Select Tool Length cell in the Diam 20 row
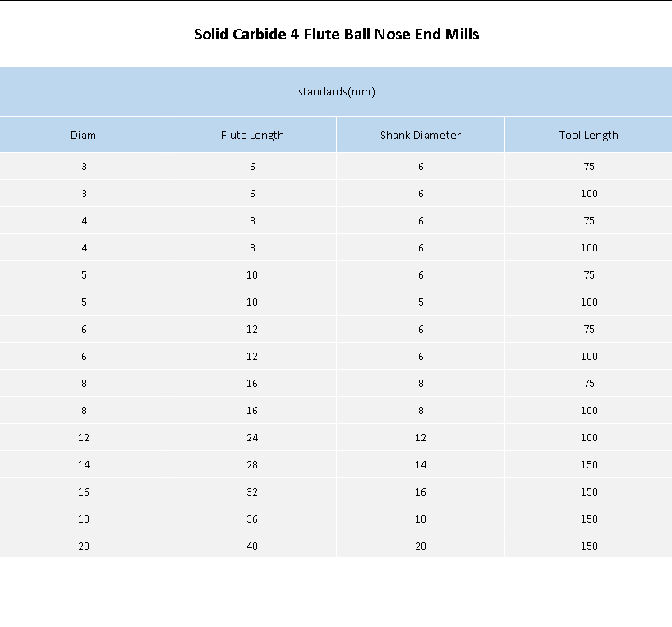The image size is (672, 627). click(x=589, y=546)
